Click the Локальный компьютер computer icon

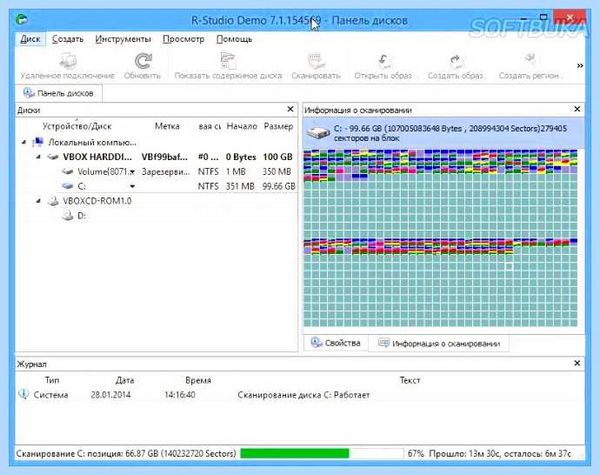point(38,142)
